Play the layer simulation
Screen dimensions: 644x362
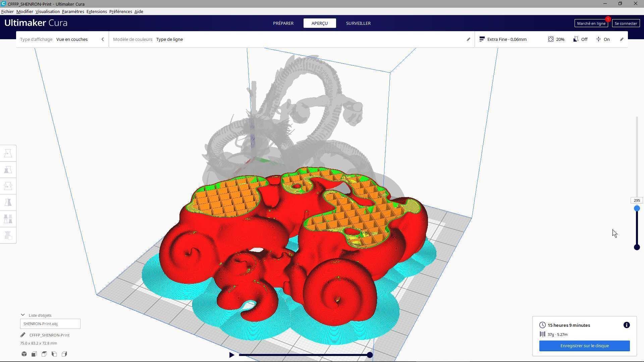231,355
